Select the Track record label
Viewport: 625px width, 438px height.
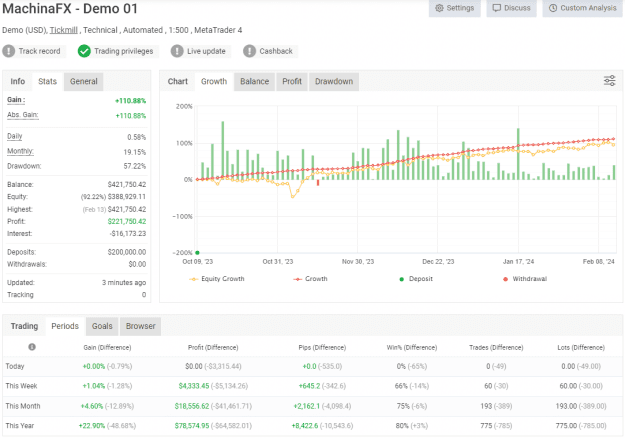[39, 51]
